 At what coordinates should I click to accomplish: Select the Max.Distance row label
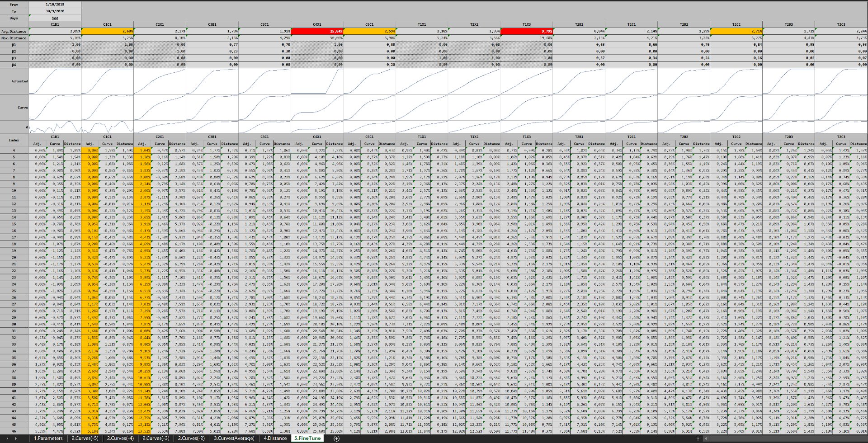[x=14, y=38]
